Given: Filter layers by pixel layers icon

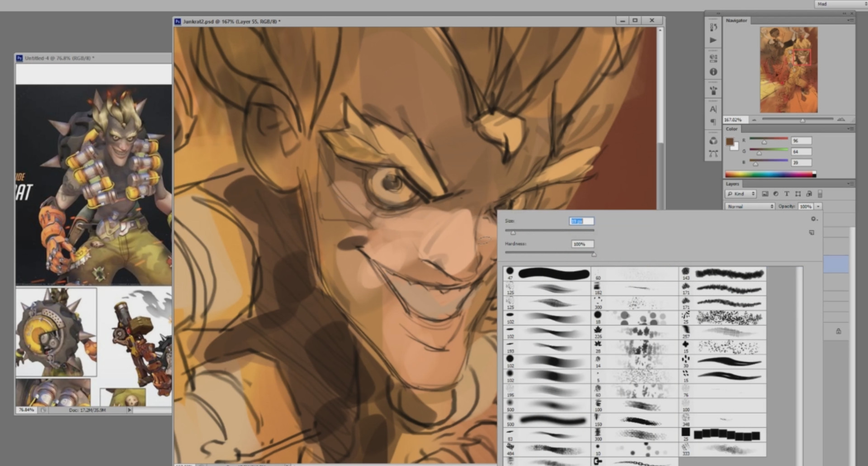Looking at the screenshot, I should tap(765, 194).
